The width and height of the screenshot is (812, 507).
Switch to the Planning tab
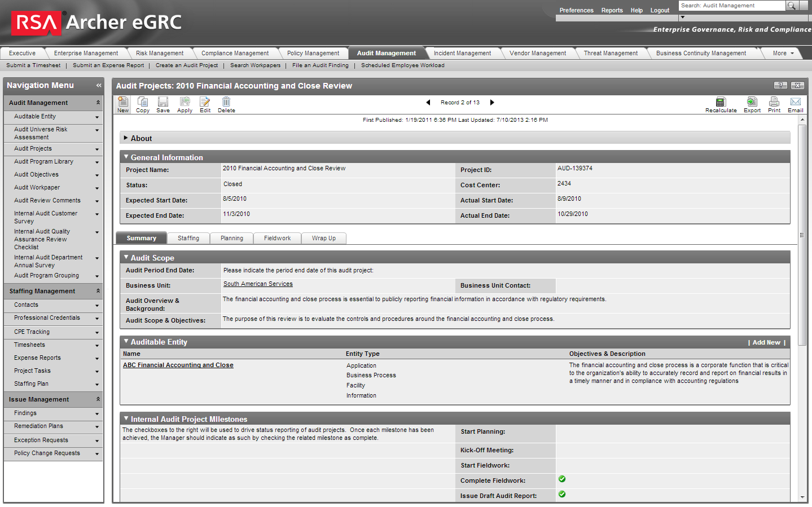pyautogui.click(x=232, y=238)
